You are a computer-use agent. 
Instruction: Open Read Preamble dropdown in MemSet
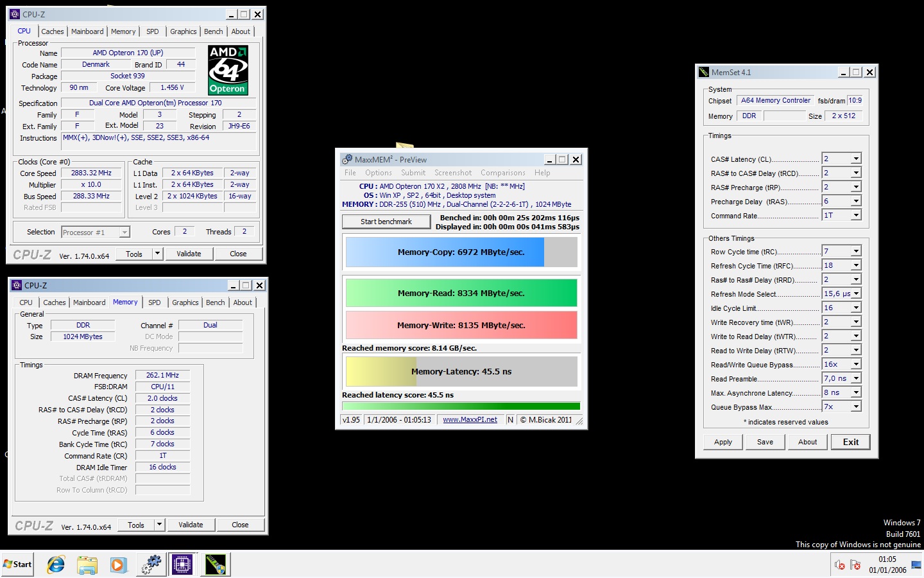click(x=855, y=378)
